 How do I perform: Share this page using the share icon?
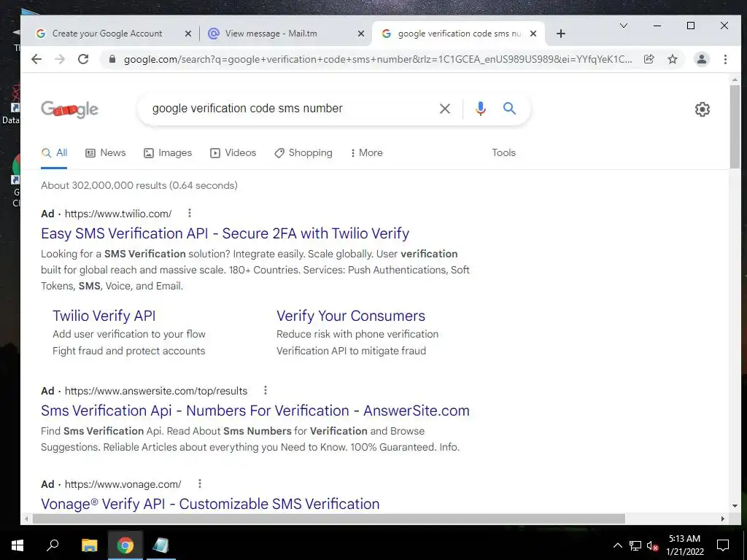click(x=649, y=59)
